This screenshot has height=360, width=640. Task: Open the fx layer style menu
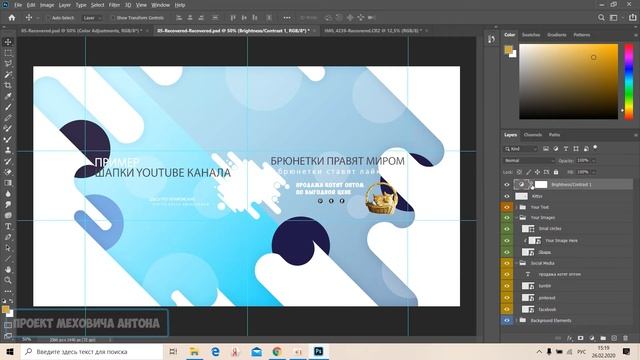[569, 338]
